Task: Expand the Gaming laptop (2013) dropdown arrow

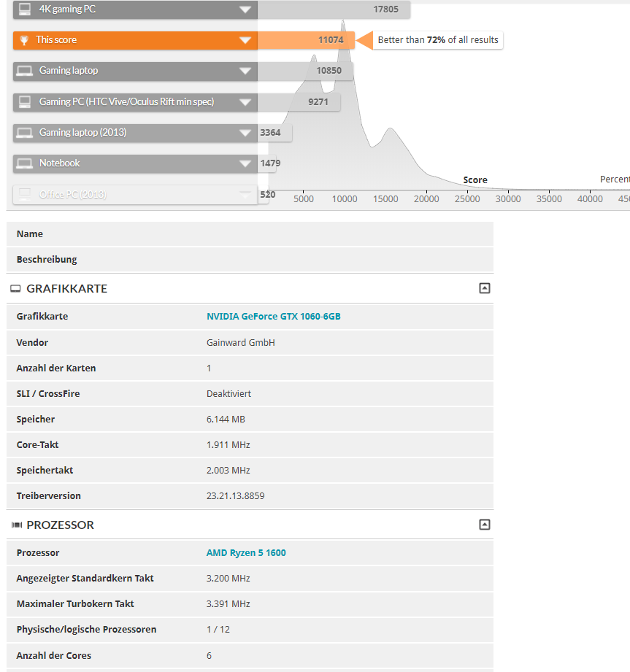Action: click(x=245, y=133)
